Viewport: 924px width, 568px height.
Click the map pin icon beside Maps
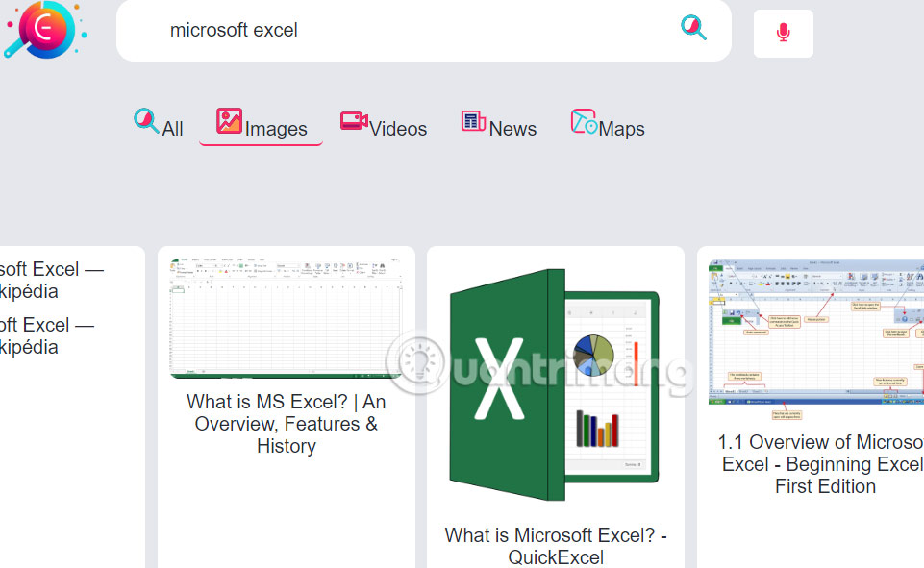point(584,121)
